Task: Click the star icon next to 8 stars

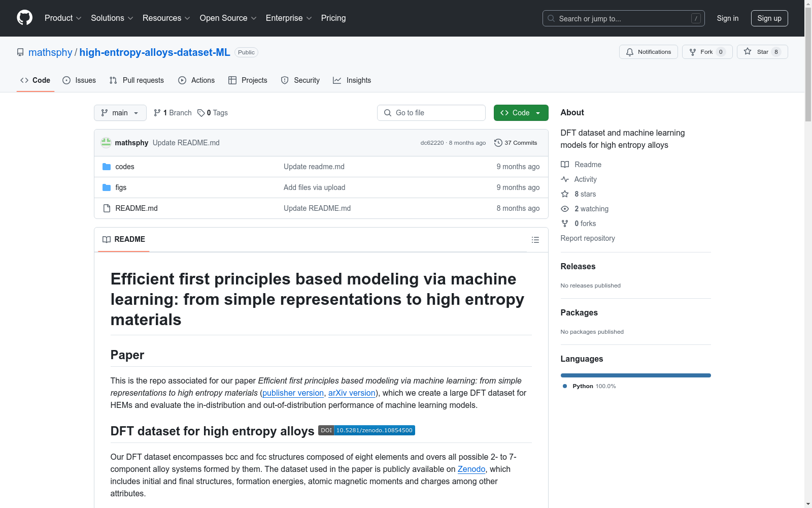Action: [x=565, y=194]
